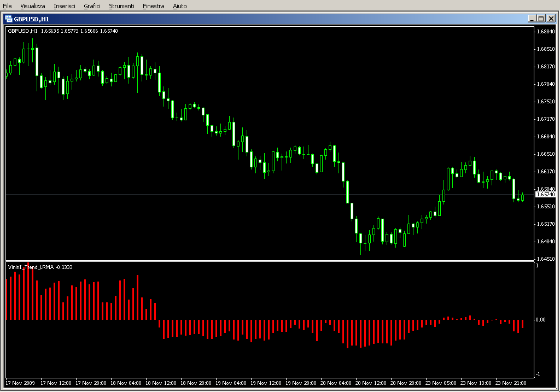Click the 17 Nov 2009 time label
The image size is (560, 392).
coord(20,383)
